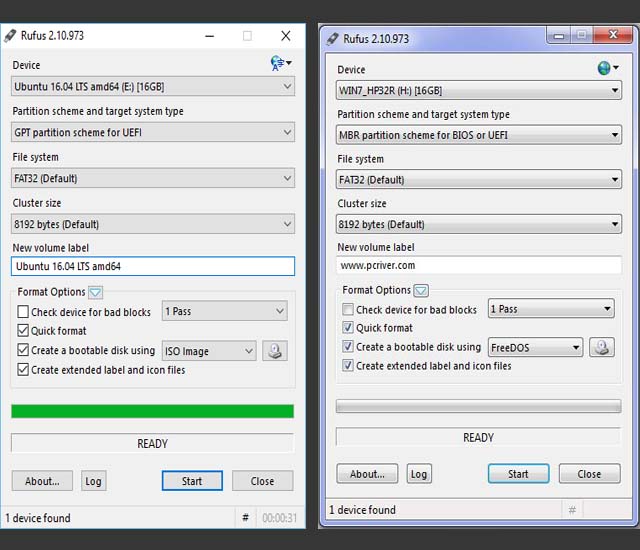
Task: Click Close button in right window
Action: (589, 474)
